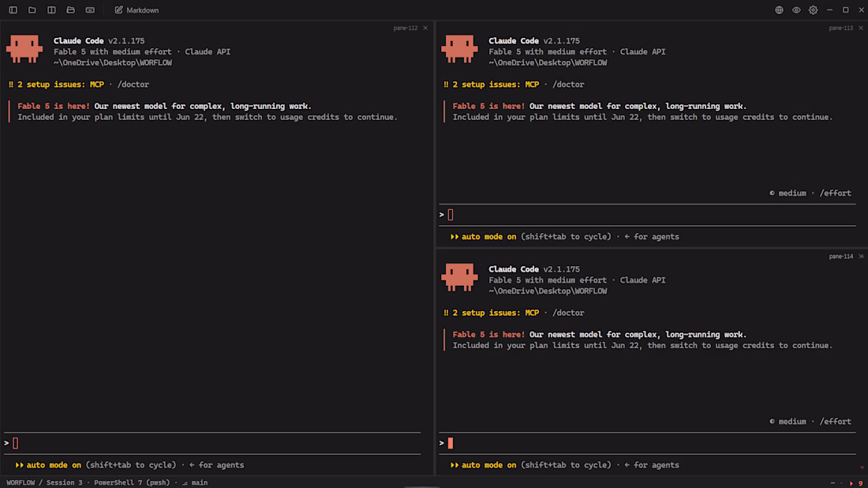The image size is (868, 488).
Task: Click '← for agents' in pane-113
Action: (652, 237)
